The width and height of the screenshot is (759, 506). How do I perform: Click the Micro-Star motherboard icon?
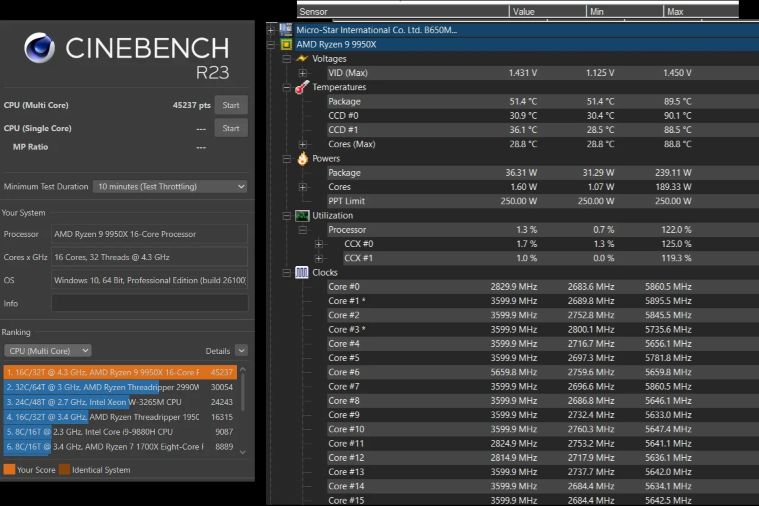pos(287,30)
